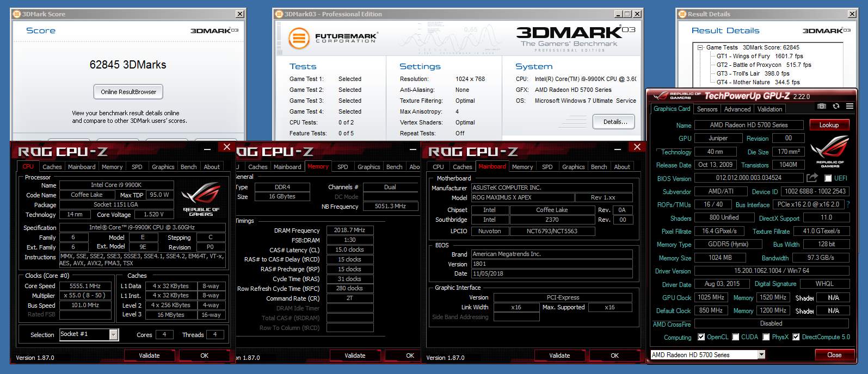Click the Result Details window title icon
The image size is (868, 374).
tap(682, 14)
